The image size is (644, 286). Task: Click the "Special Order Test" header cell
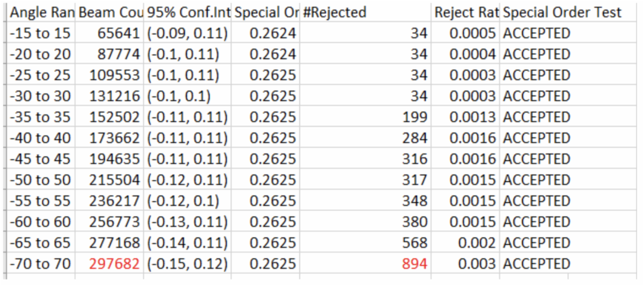point(562,12)
